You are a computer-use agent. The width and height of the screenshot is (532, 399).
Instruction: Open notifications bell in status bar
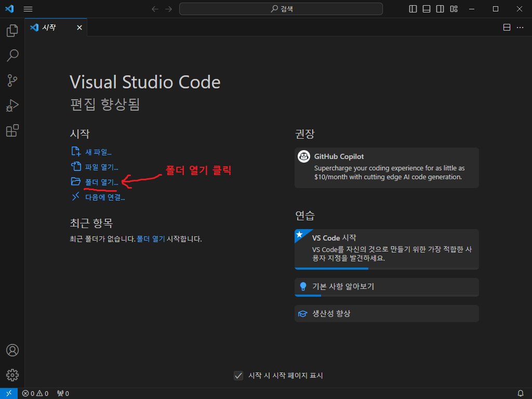pos(520,394)
